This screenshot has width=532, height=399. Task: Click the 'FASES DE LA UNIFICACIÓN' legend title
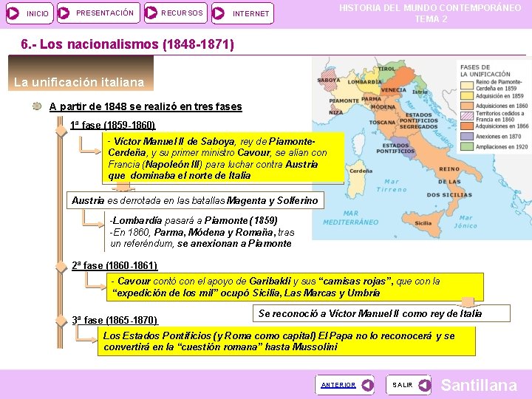pyautogui.click(x=485, y=71)
